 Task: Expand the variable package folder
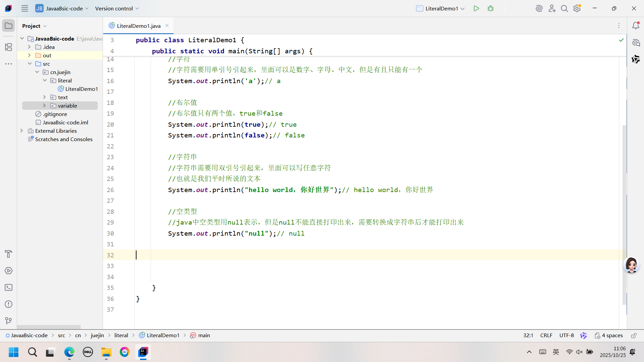point(44,106)
